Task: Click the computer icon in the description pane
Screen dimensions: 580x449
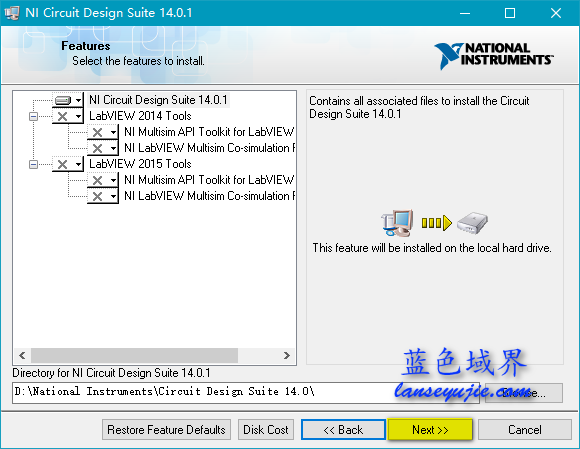Action: 397,223
